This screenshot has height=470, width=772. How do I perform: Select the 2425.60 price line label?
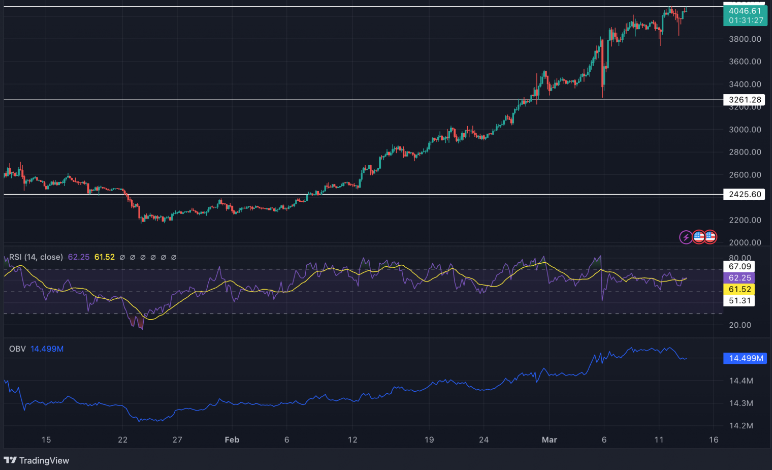pyautogui.click(x=744, y=194)
